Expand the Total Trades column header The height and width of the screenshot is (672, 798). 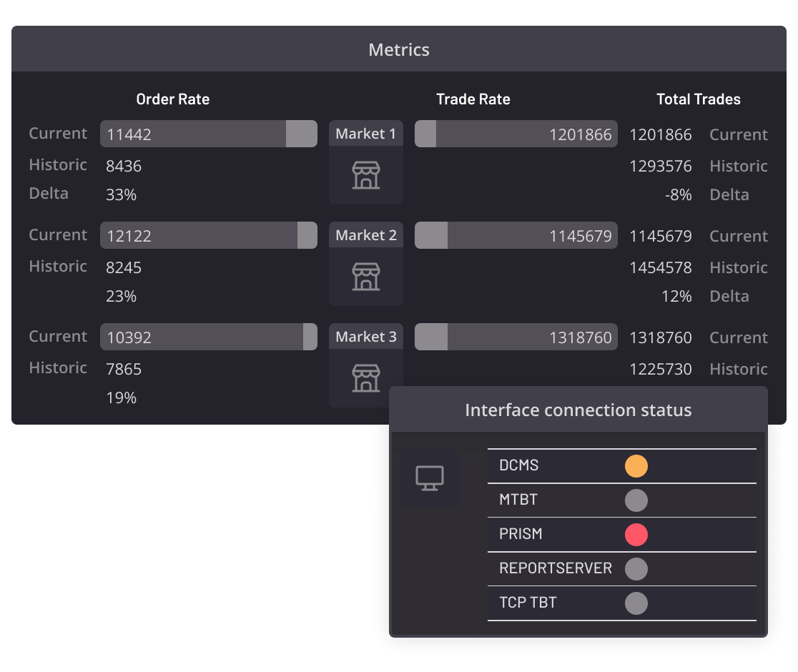(x=698, y=99)
